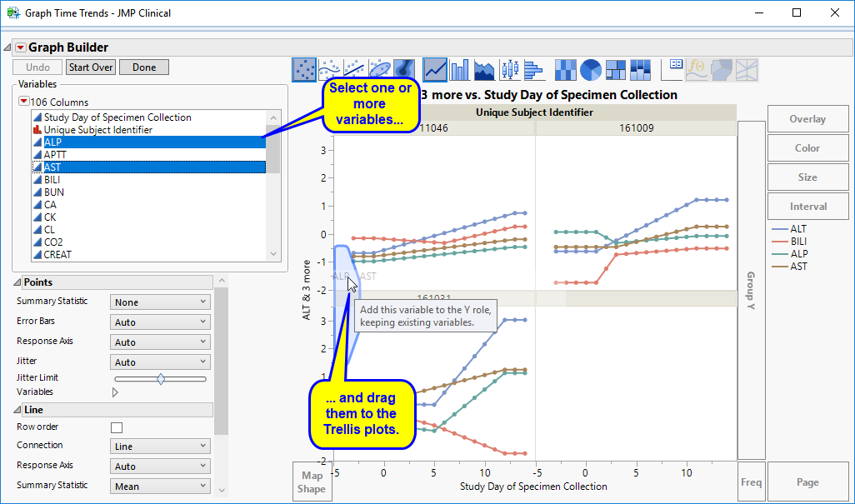Open the Error Bars dropdown
Screen dimensions: 855x504
160,322
